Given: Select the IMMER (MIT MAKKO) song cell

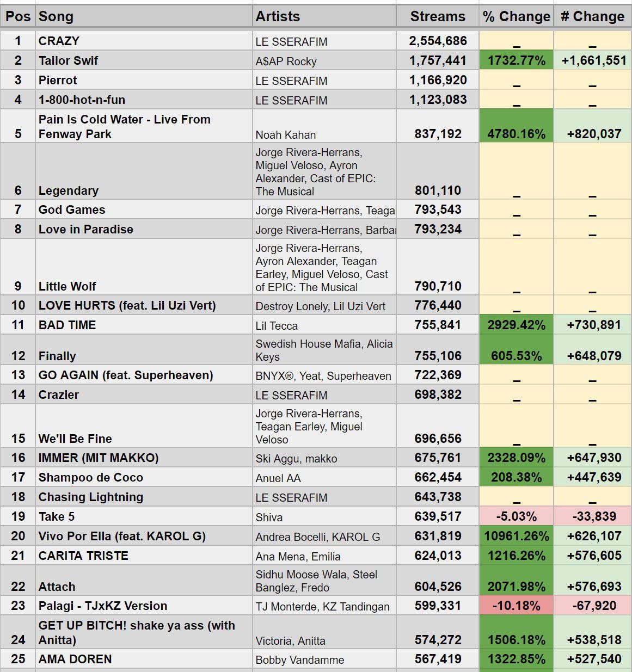Looking at the screenshot, I should (x=144, y=458).
